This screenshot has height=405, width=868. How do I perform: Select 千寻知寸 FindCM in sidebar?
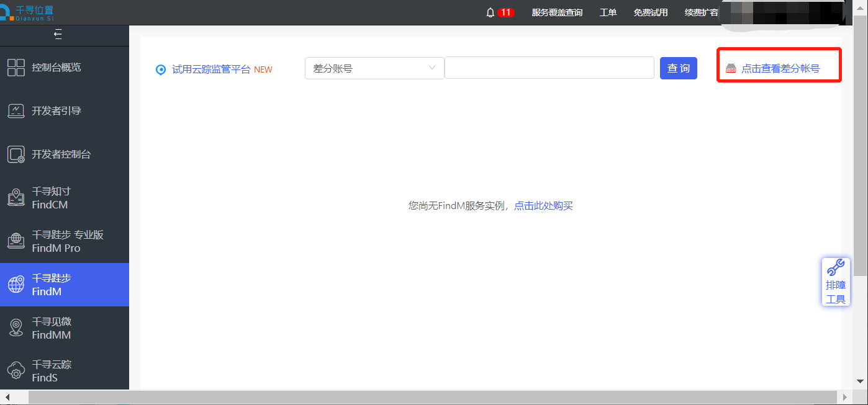point(65,198)
